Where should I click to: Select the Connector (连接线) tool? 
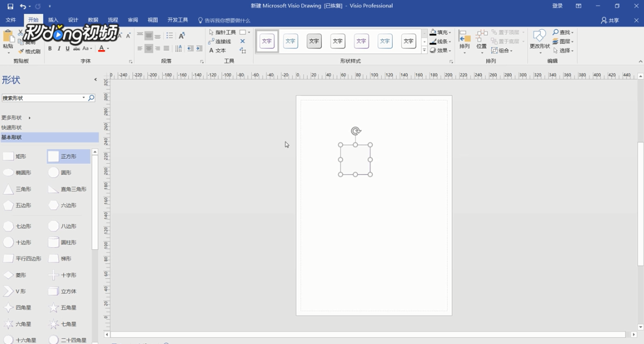pyautogui.click(x=220, y=42)
